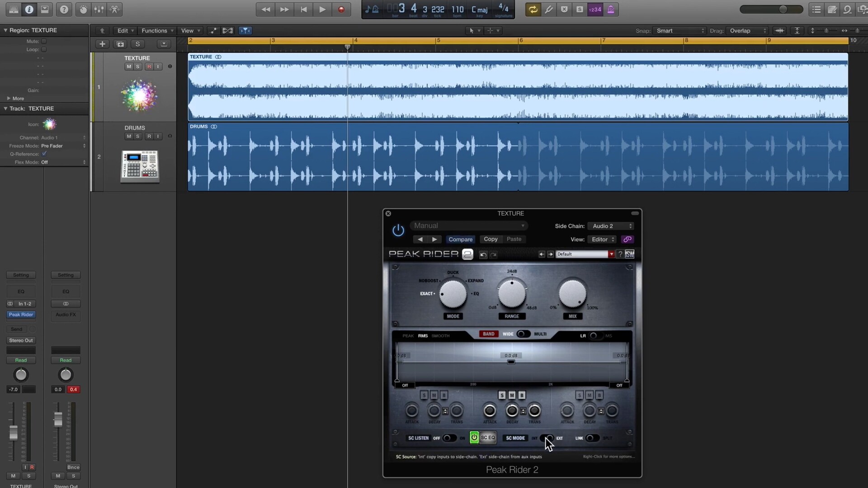Viewport: 868px width, 488px height.
Task: Flip the LINK/SPLIT switch
Action: (593, 438)
